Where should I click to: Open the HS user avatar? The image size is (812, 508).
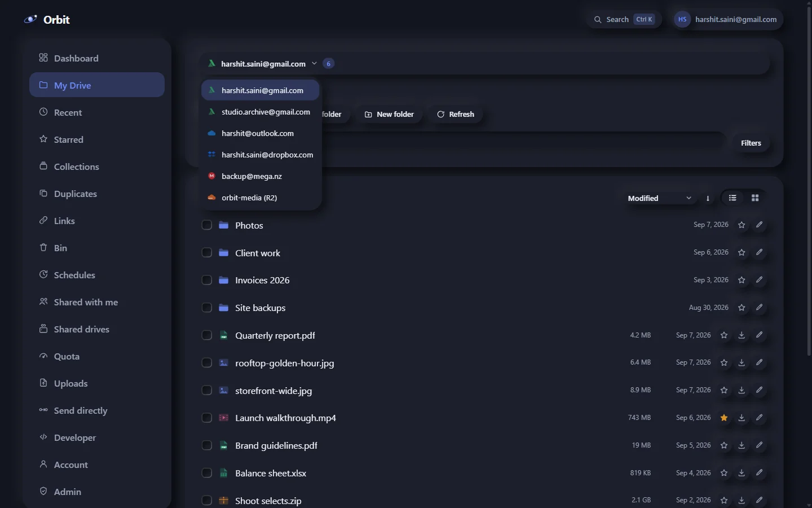pyautogui.click(x=682, y=19)
